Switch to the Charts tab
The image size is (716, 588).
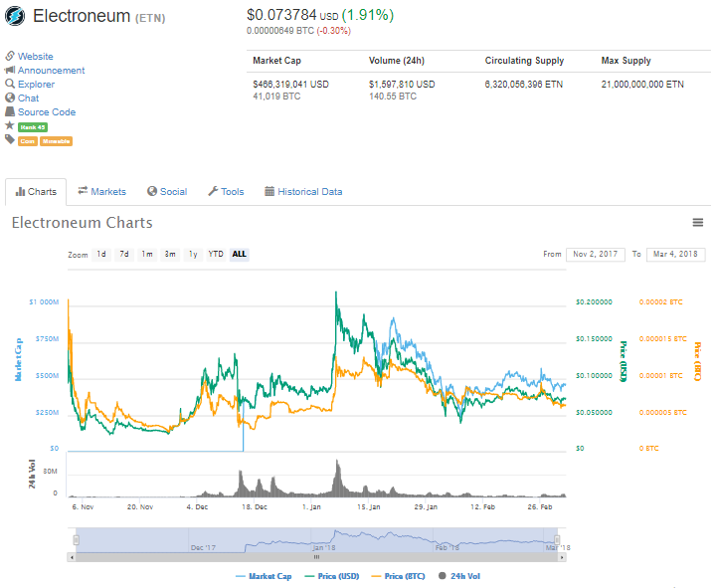point(36,192)
